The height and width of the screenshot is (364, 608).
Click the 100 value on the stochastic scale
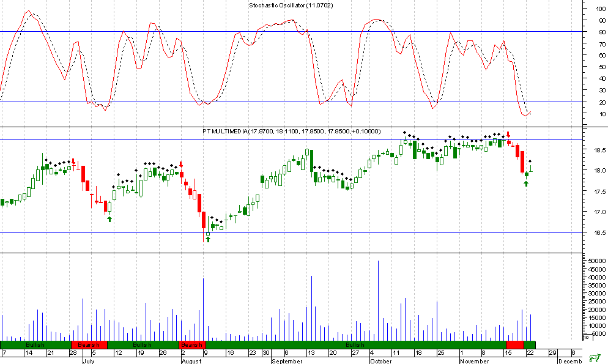(x=600, y=9)
